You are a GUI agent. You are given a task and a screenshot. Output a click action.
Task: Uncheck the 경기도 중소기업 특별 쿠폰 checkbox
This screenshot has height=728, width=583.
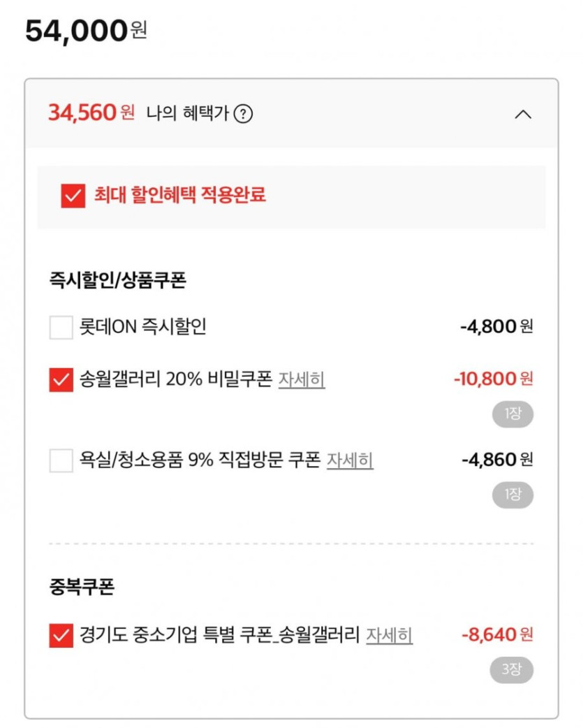tap(61, 636)
